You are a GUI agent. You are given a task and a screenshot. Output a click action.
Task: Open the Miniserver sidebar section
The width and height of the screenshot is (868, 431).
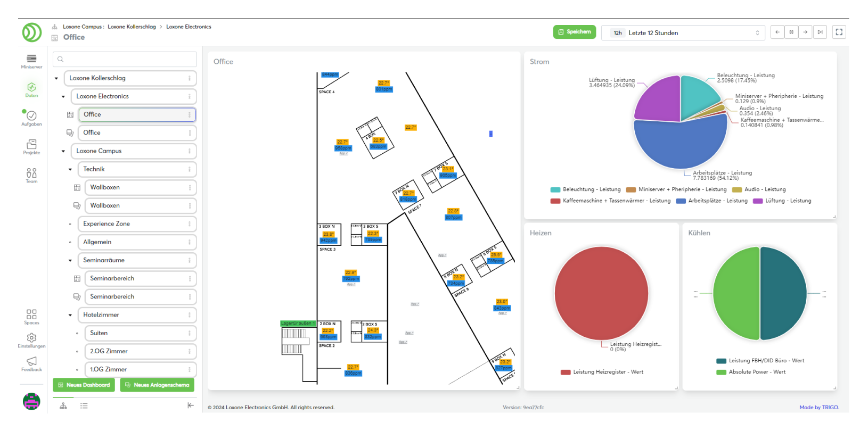(x=31, y=61)
